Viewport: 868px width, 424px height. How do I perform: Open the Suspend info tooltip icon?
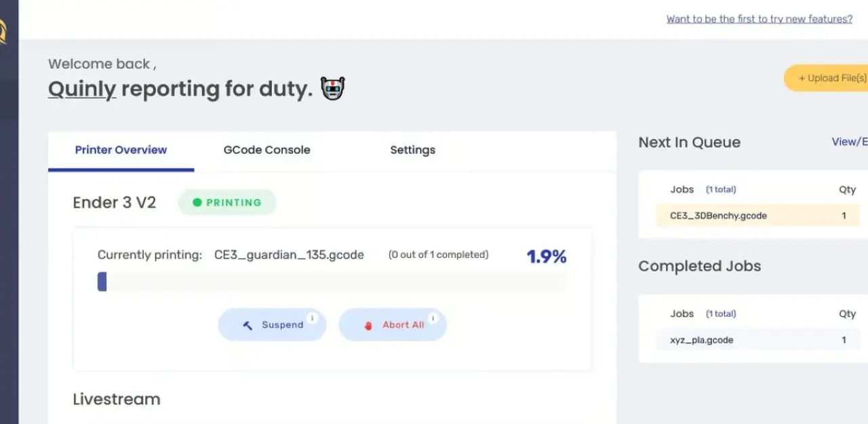tap(312, 317)
